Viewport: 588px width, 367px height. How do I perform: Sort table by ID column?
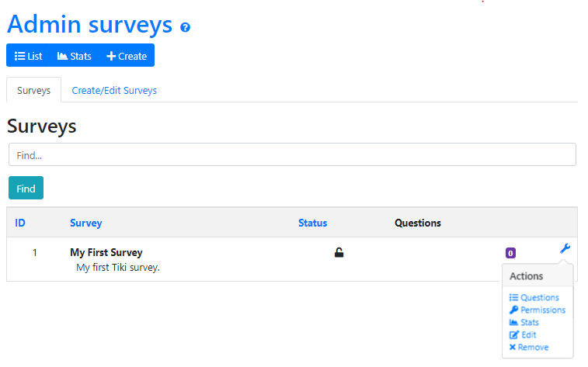pos(20,223)
